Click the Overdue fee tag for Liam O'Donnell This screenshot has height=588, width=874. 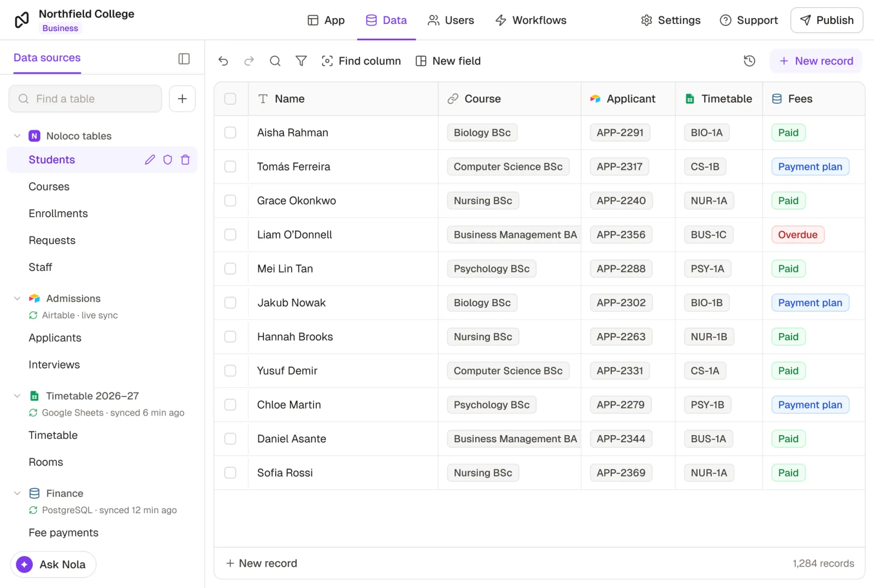tap(798, 235)
